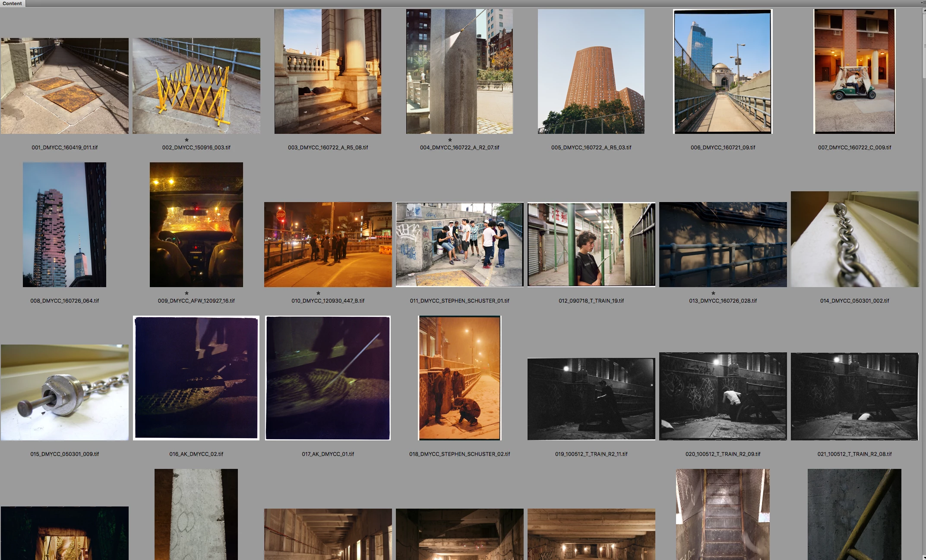Click filename label 016_AK_DMYCC_02.tif
Image resolution: width=926 pixels, height=560 pixels.
coord(196,454)
